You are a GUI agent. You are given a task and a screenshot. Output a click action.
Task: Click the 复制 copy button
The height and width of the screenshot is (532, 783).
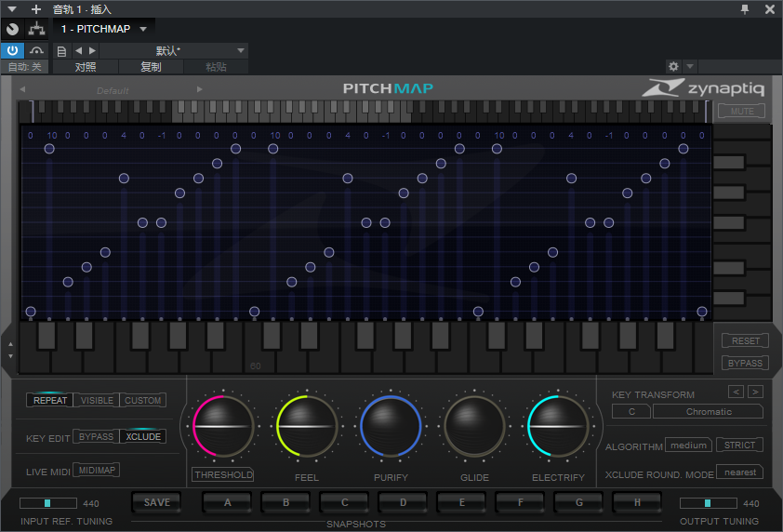(x=151, y=66)
